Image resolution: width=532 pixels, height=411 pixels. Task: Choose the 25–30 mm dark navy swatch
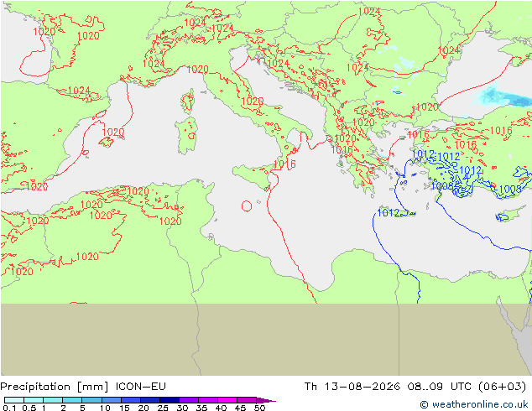pyautogui.click(x=170, y=400)
